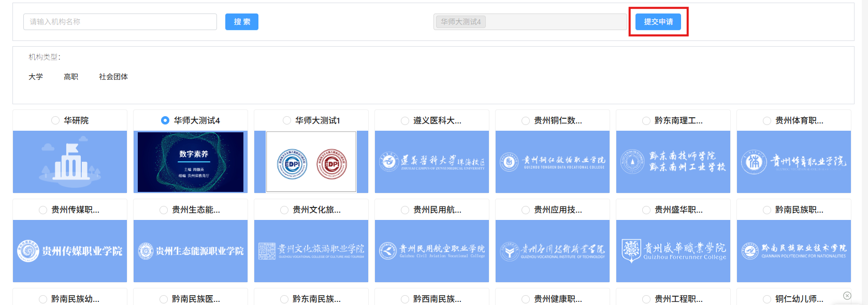868x305 pixels.
Task: Select the 遵义医科大 radio button
Action: (405, 121)
